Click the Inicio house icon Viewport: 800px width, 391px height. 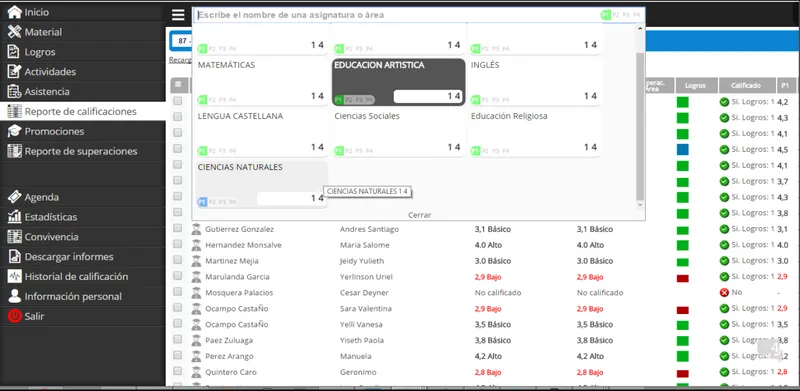15,12
